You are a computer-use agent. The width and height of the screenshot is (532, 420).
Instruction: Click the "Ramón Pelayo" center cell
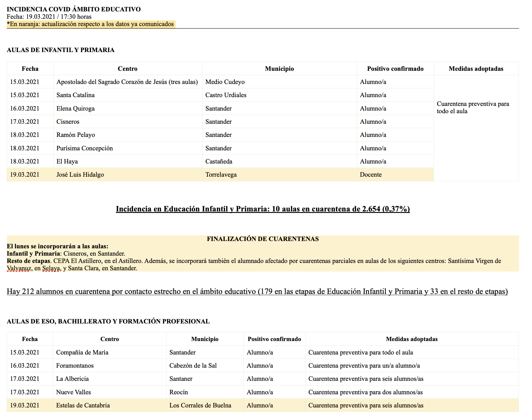(x=75, y=135)
